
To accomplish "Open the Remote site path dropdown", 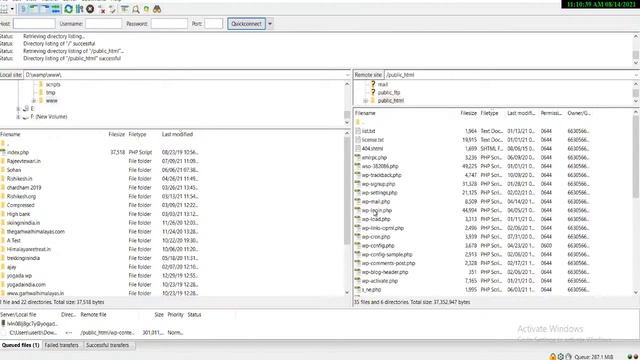I will (637, 75).
